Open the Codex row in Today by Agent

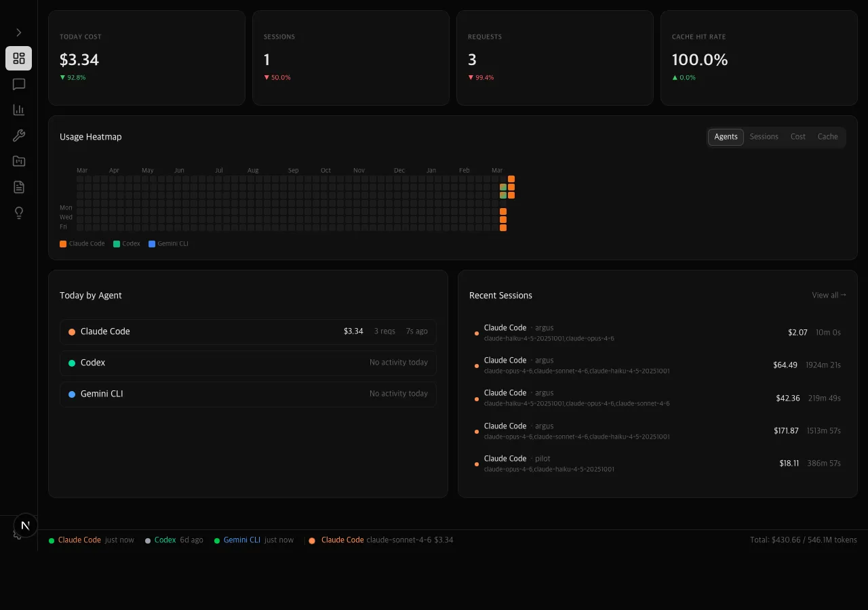pyautogui.click(x=248, y=363)
